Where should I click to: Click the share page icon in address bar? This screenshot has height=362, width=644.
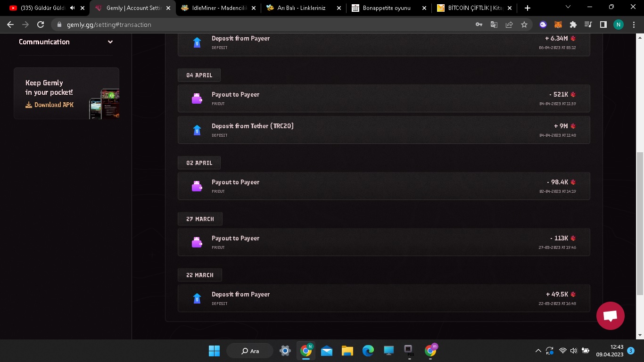click(509, 25)
